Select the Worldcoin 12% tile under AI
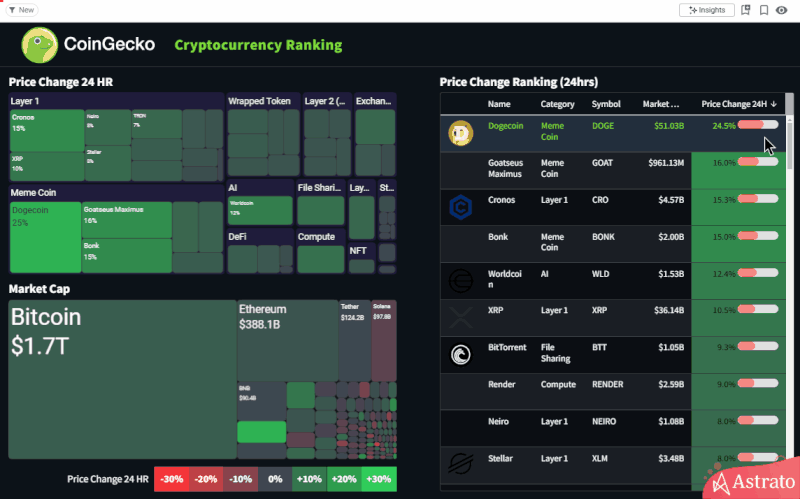 [x=260, y=210]
